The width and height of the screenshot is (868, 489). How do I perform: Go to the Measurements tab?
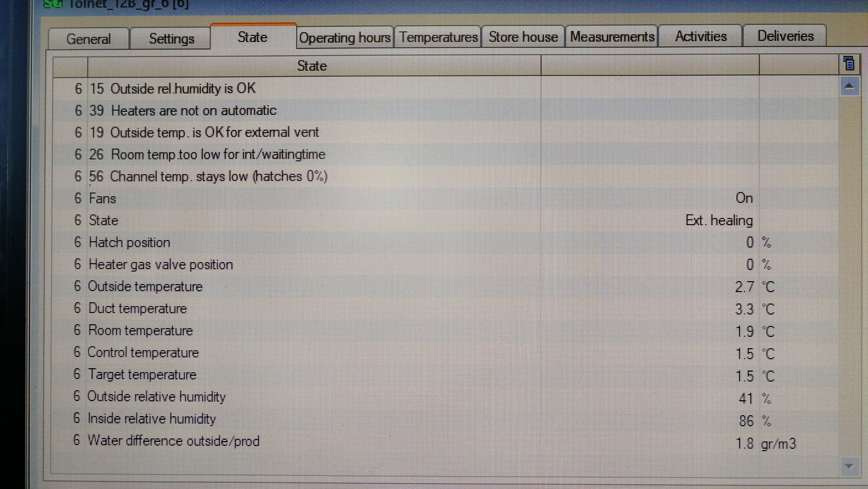pyautogui.click(x=612, y=37)
